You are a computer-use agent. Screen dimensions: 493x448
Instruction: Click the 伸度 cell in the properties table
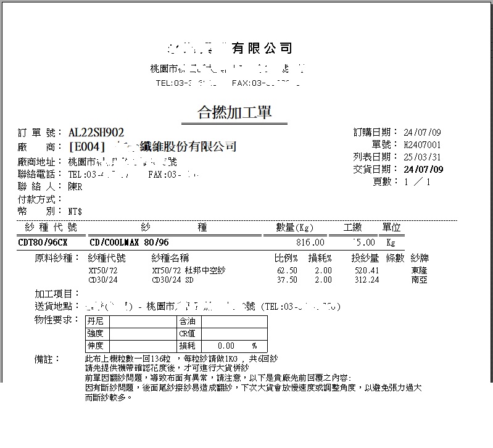tap(97, 346)
